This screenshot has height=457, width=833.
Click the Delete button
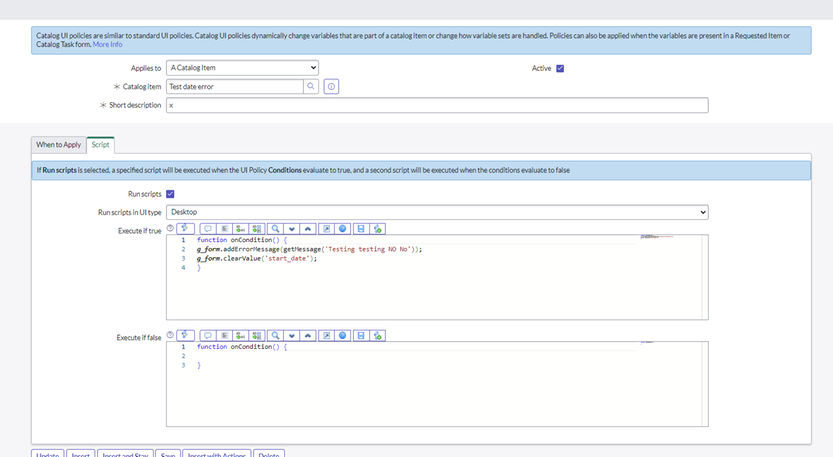[x=269, y=454]
